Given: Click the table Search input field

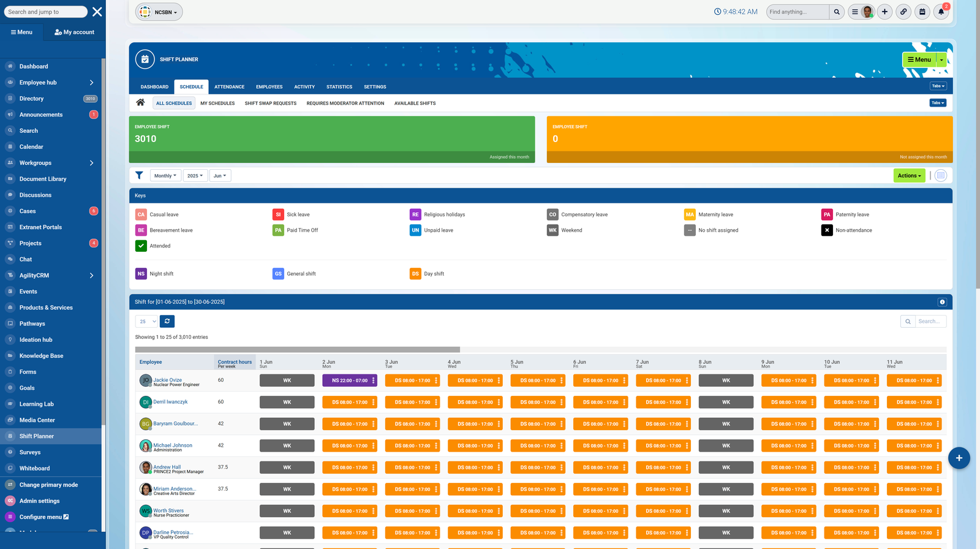Looking at the screenshot, I should [930, 321].
